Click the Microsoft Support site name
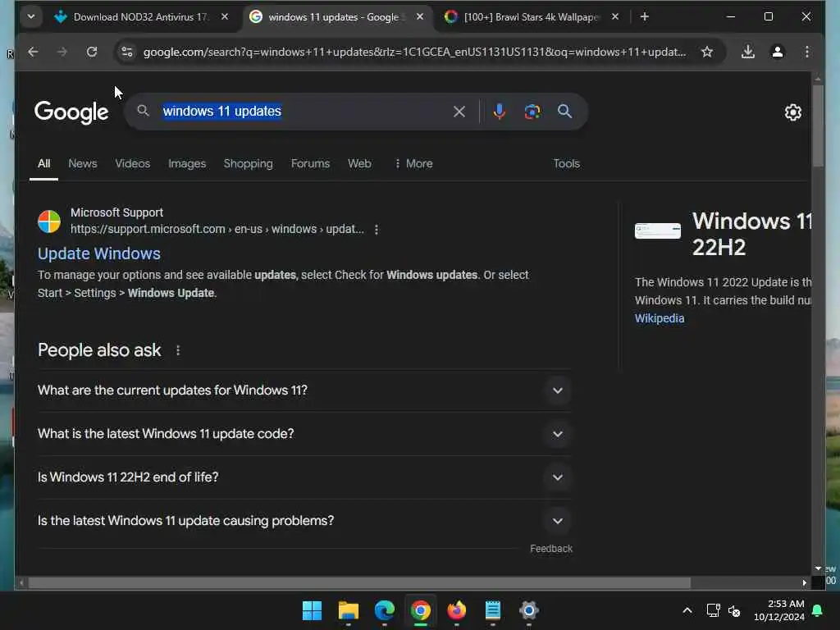The height and width of the screenshot is (630, 840). (116, 212)
